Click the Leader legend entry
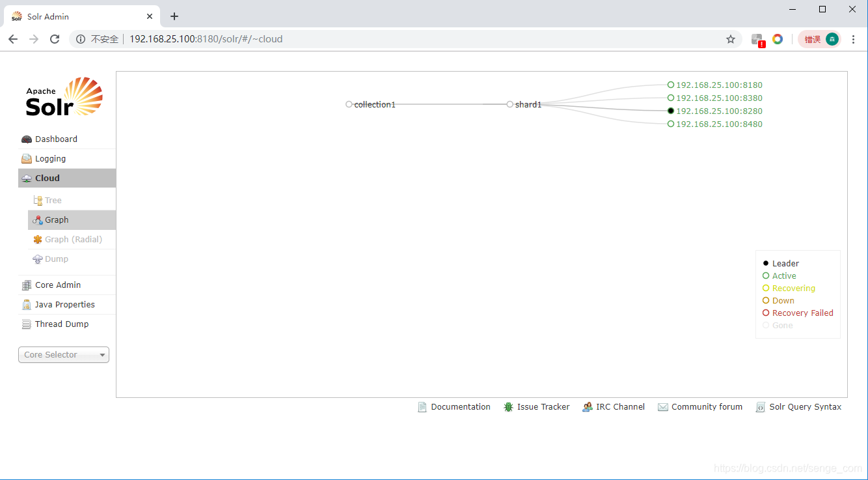Image resolution: width=868 pixels, height=480 pixels. coord(781,264)
